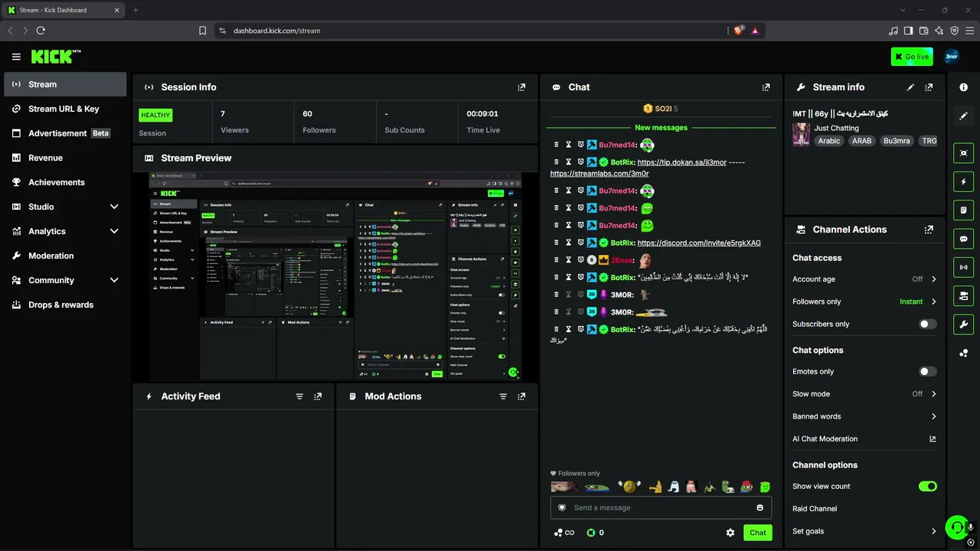980x551 pixels.
Task: Open the Brave Shields icon in the address bar
Action: [739, 31]
